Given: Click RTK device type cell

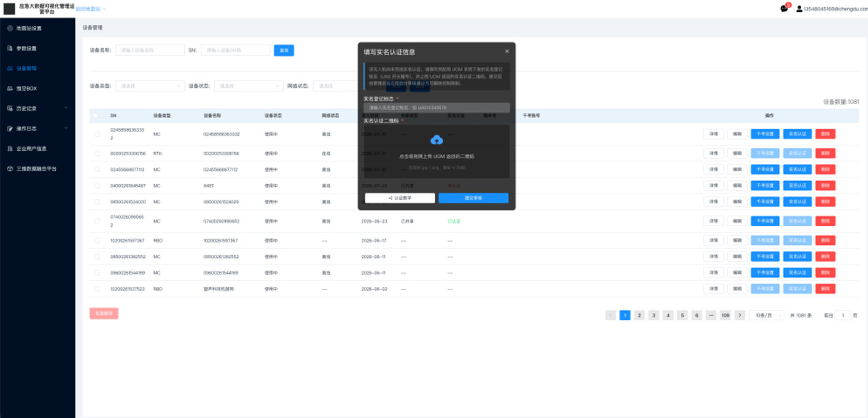Looking at the screenshot, I should (157, 153).
